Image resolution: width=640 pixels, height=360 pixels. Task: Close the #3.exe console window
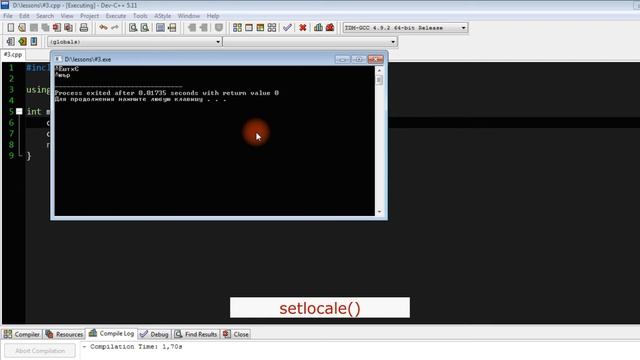click(376, 60)
